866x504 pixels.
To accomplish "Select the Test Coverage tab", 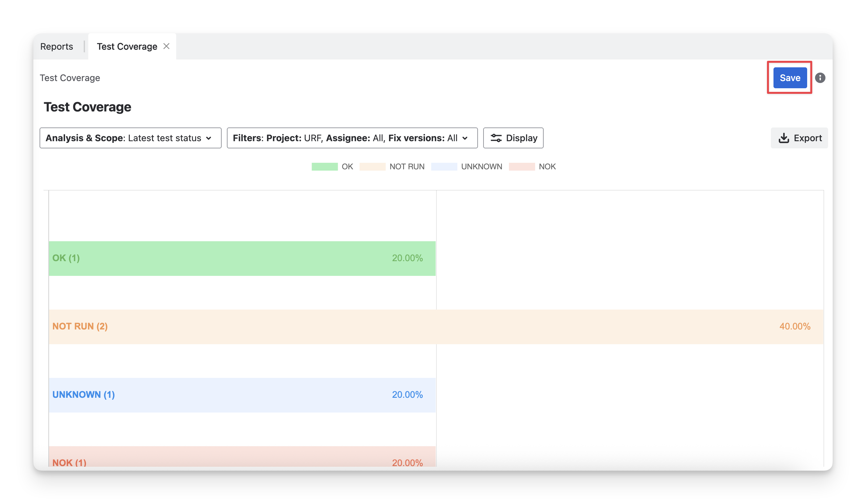I will tap(127, 46).
